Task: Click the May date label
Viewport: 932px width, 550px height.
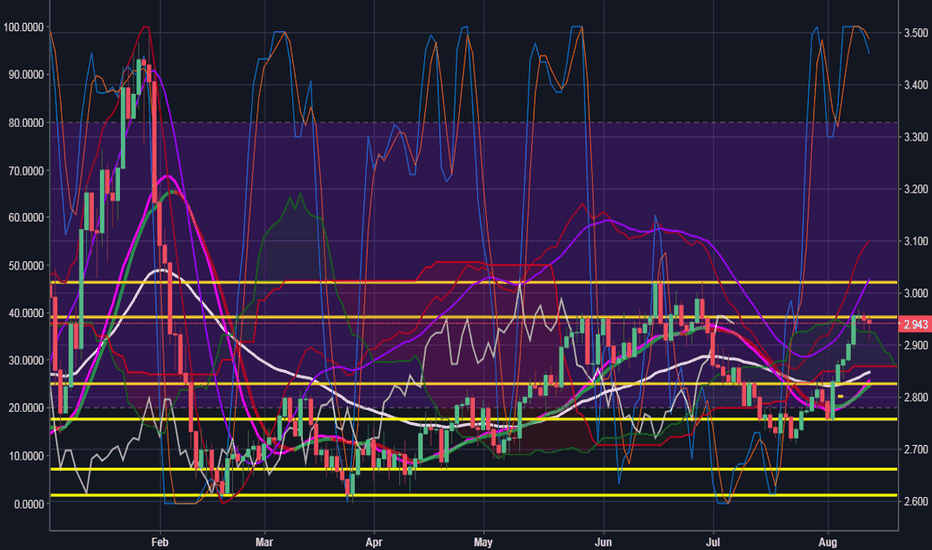Action: pyautogui.click(x=483, y=542)
